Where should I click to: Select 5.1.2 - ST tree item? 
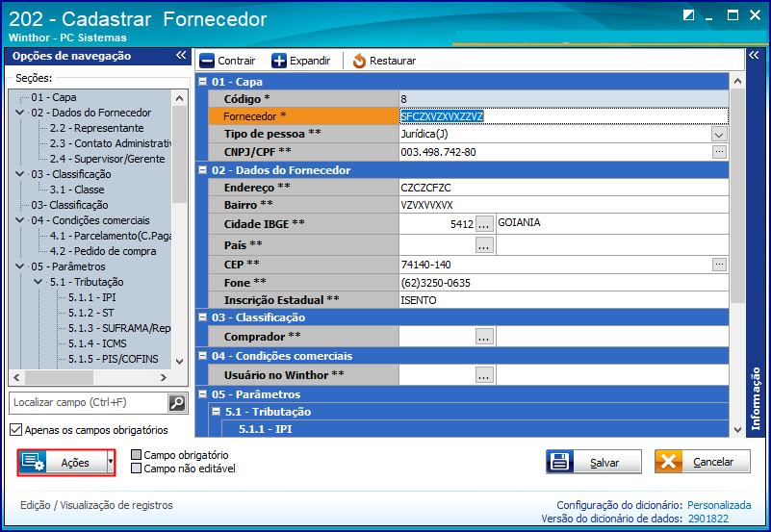[x=91, y=313]
